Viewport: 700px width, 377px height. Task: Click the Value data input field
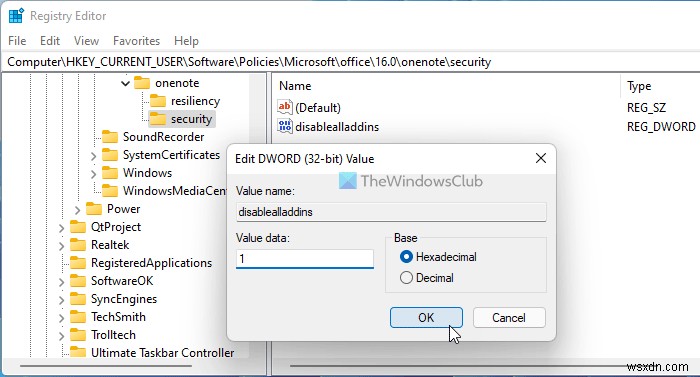[x=305, y=259]
